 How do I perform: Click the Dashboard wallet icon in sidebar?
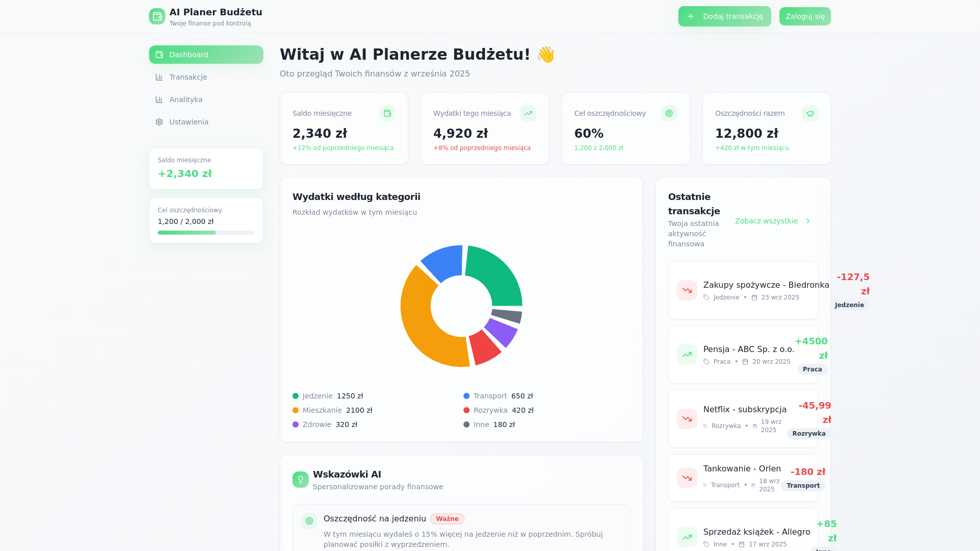(159, 55)
